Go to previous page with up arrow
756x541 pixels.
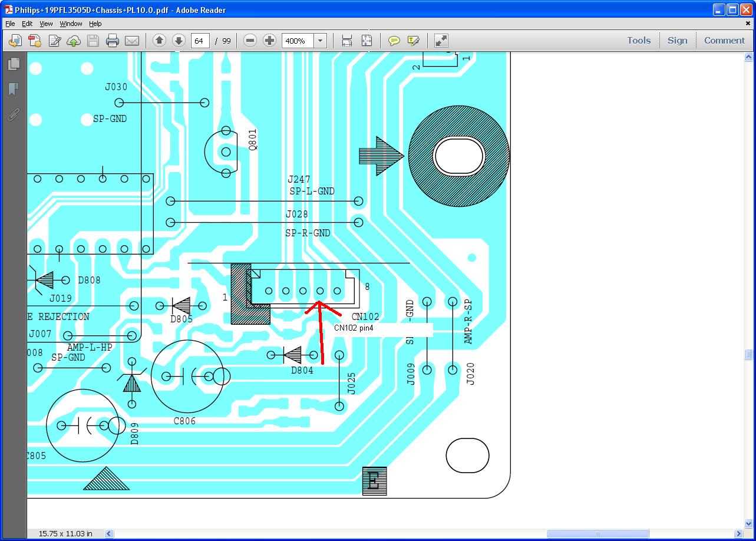159,41
